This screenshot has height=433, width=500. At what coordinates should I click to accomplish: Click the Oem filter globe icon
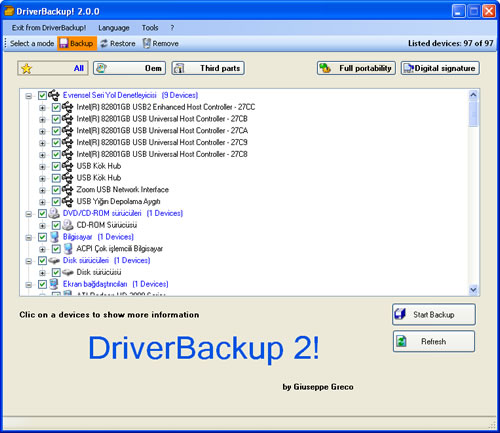coord(101,68)
